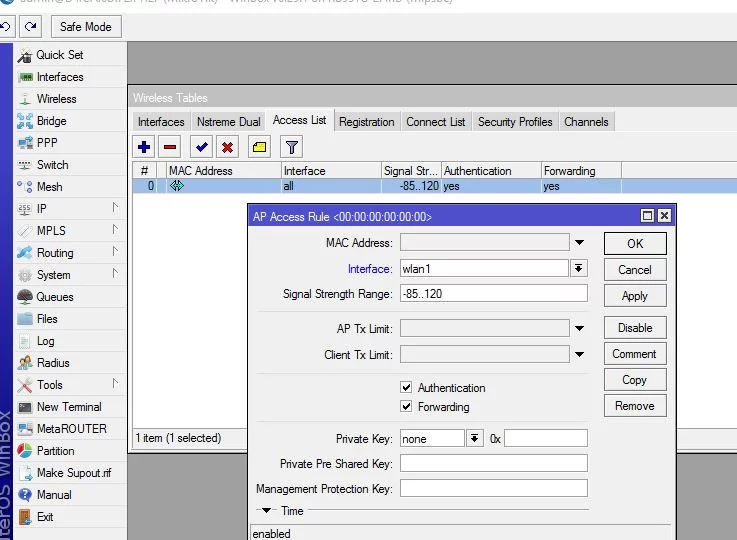Uncheck the Authentication checkbox
This screenshot has height=540, width=737.
point(406,388)
